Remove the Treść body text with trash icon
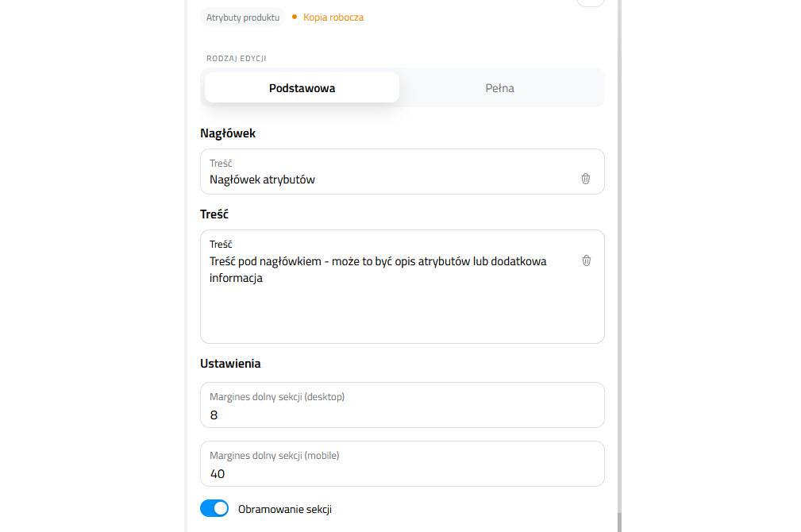 (x=586, y=260)
